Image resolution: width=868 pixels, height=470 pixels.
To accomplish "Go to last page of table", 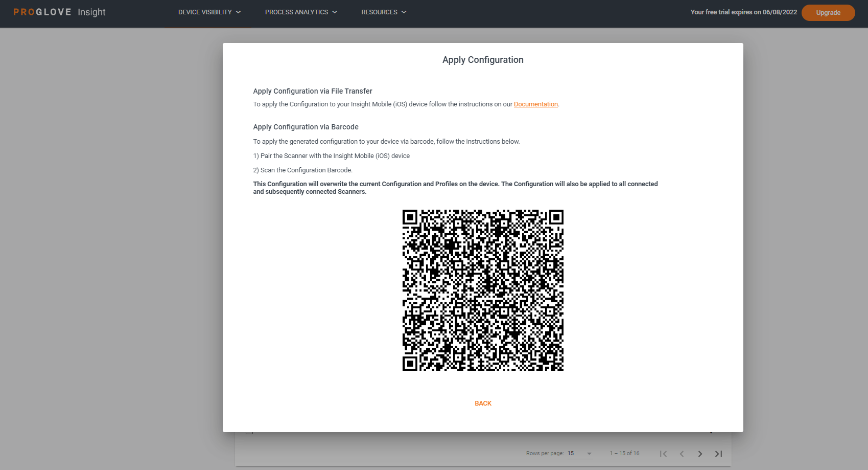I will pos(718,454).
